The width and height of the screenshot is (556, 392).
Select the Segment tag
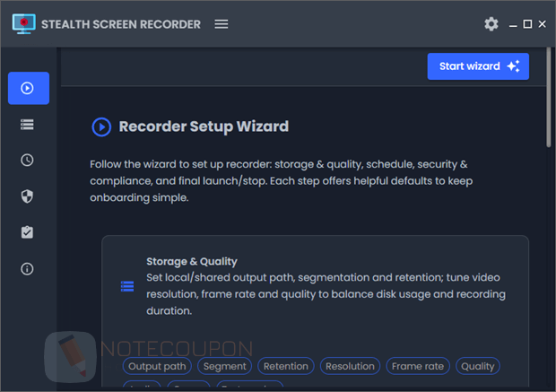(x=224, y=366)
